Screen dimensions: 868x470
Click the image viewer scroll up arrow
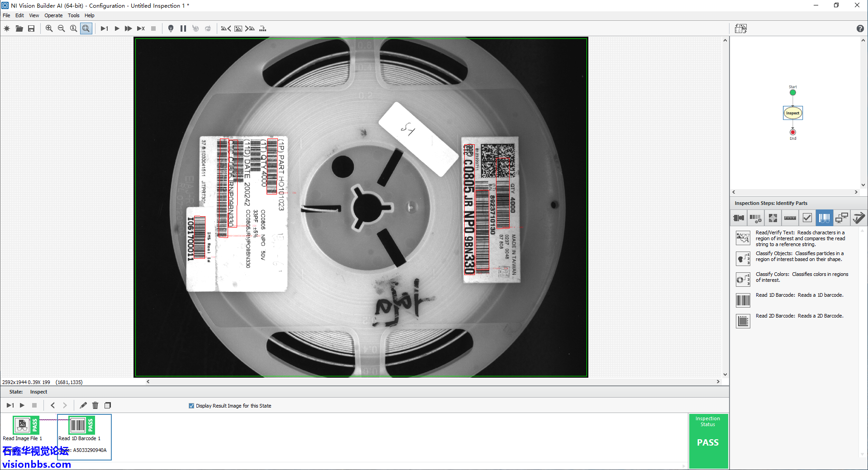tap(725, 40)
